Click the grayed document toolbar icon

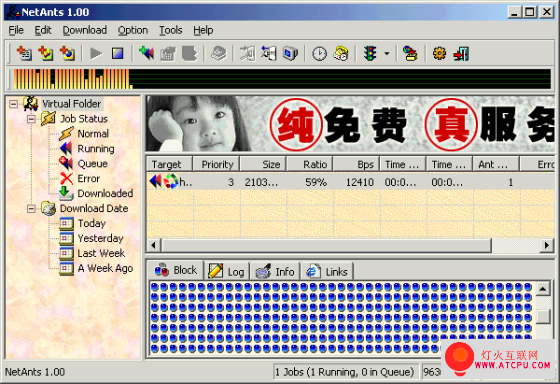tap(189, 54)
